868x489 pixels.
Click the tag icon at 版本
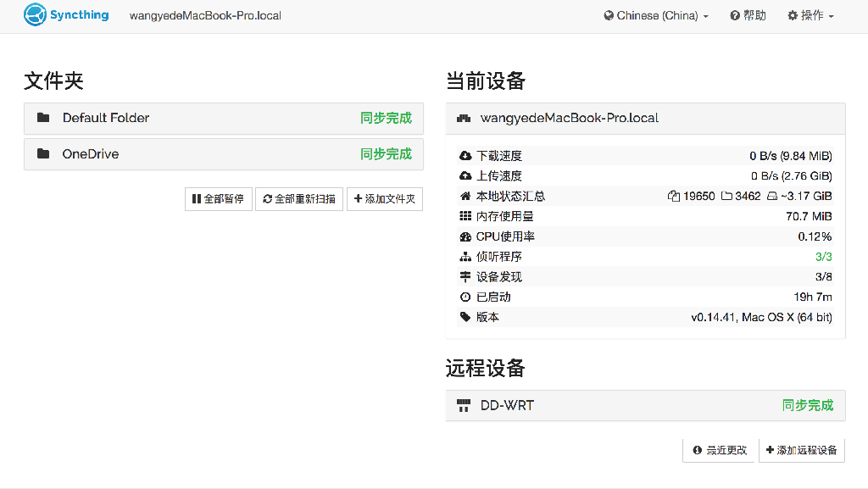click(x=465, y=317)
